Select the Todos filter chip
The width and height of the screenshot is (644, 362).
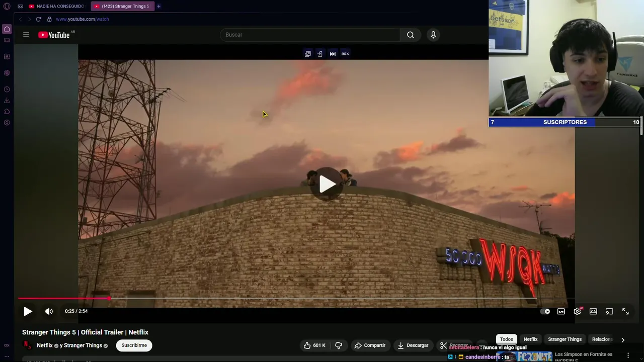[507, 339]
